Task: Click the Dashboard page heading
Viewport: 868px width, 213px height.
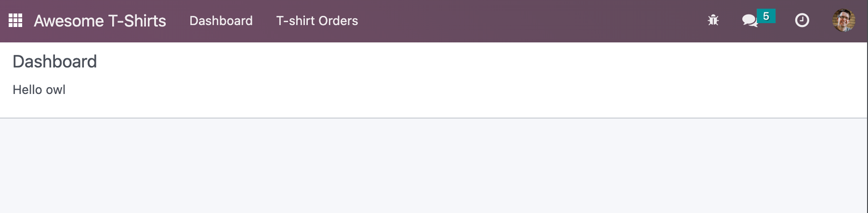Action: coord(54,62)
